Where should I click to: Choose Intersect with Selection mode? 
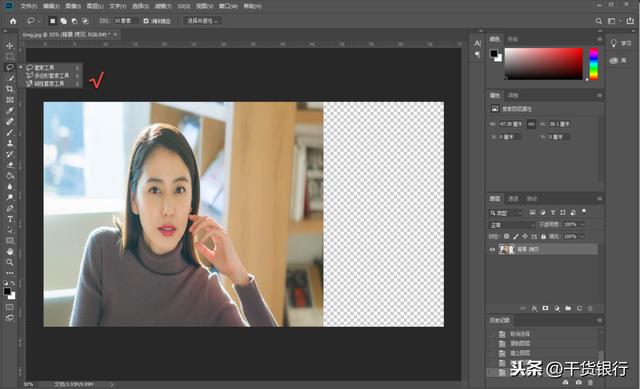point(85,21)
